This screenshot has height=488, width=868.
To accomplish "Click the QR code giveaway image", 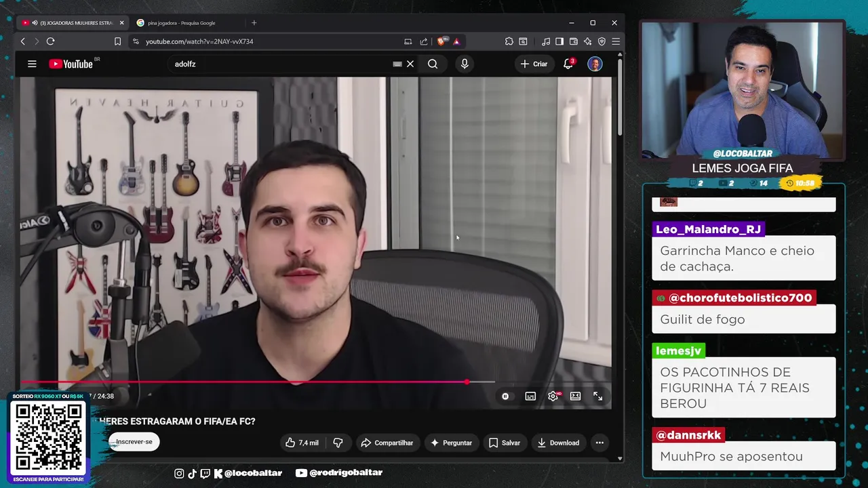I will 48,439.
